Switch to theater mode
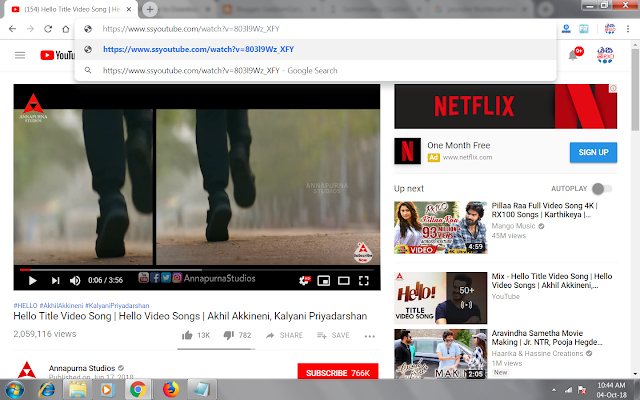The image size is (640, 400). 344,280
